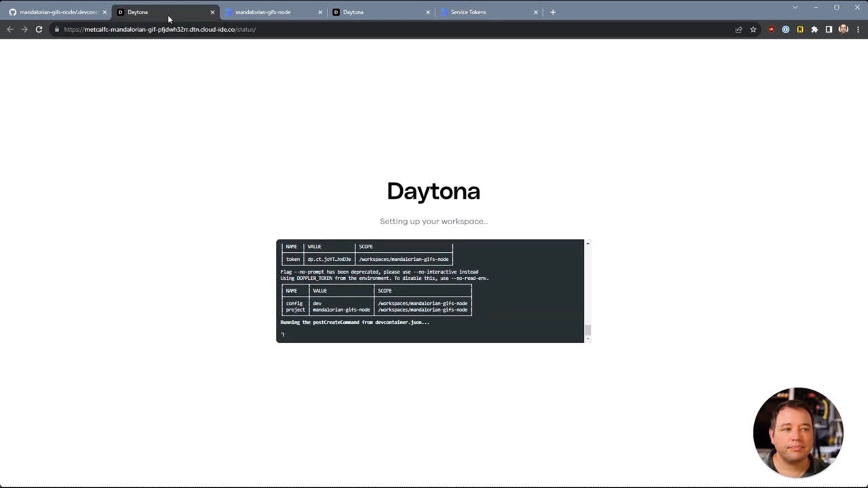The image size is (868, 488).
Task: Open the site lock security info
Action: tap(57, 29)
